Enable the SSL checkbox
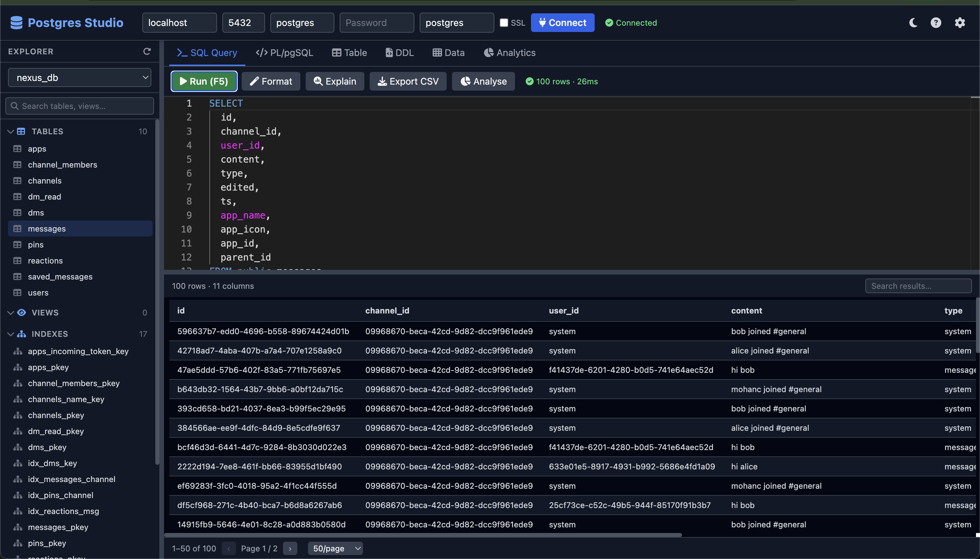Viewport: 980px width, 559px height. tap(504, 23)
